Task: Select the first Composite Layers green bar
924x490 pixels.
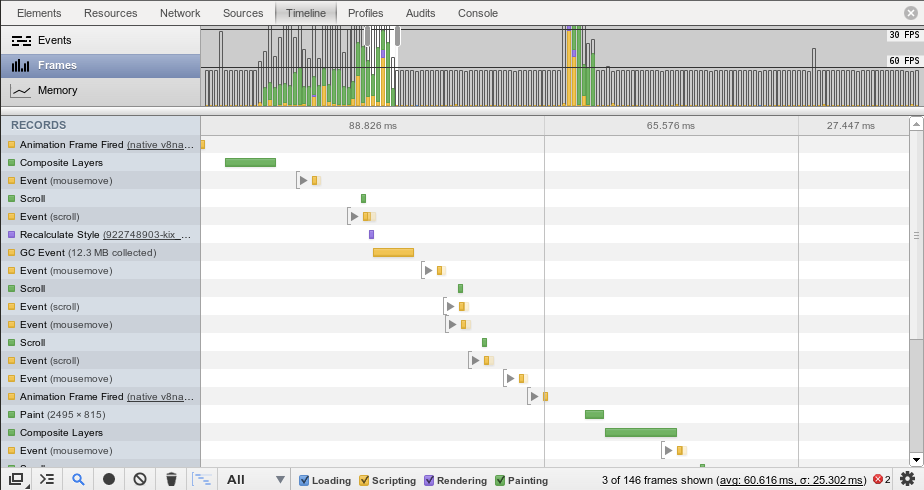Action: (x=250, y=163)
